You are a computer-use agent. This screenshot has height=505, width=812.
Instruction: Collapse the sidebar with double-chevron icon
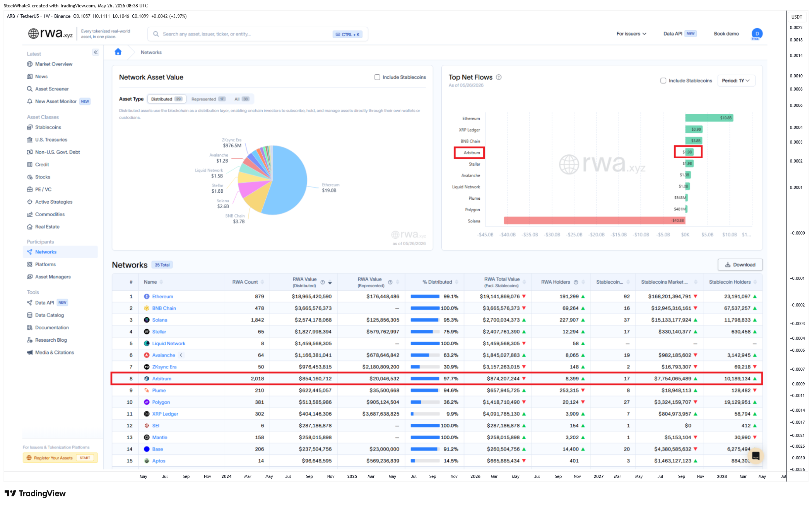[x=96, y=52]
